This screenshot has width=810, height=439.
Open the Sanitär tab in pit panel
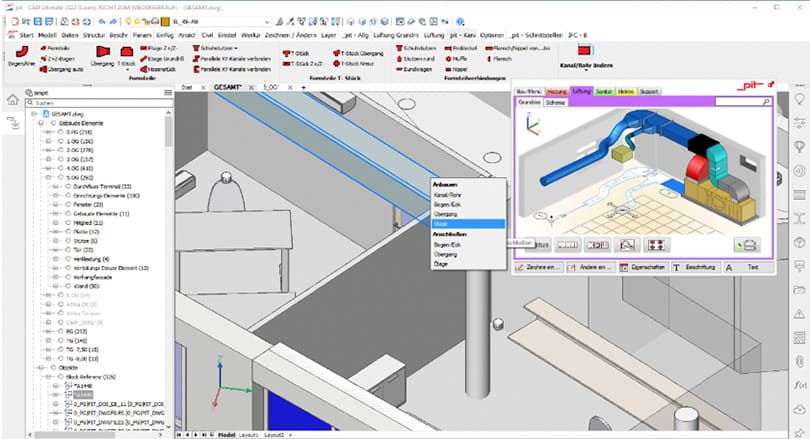coord(603,91)
